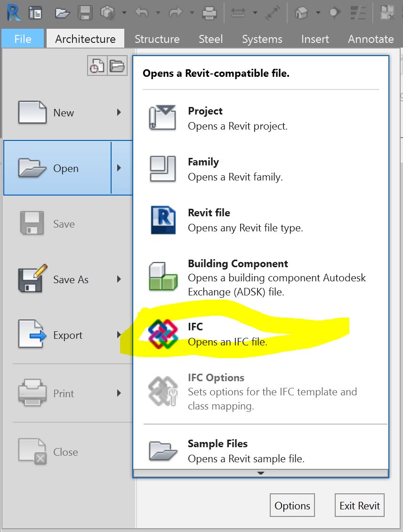
Task: Click the Options button
Action: point(292,505)
